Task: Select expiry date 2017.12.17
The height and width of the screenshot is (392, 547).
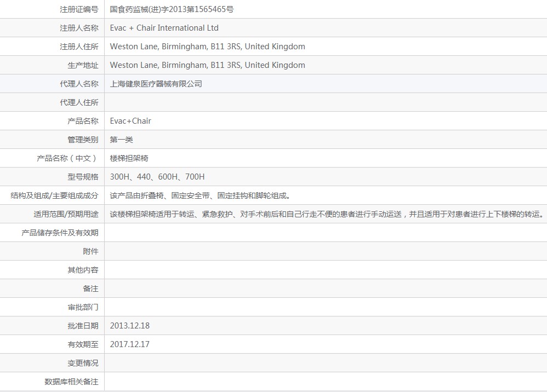Action: [130, 344]
